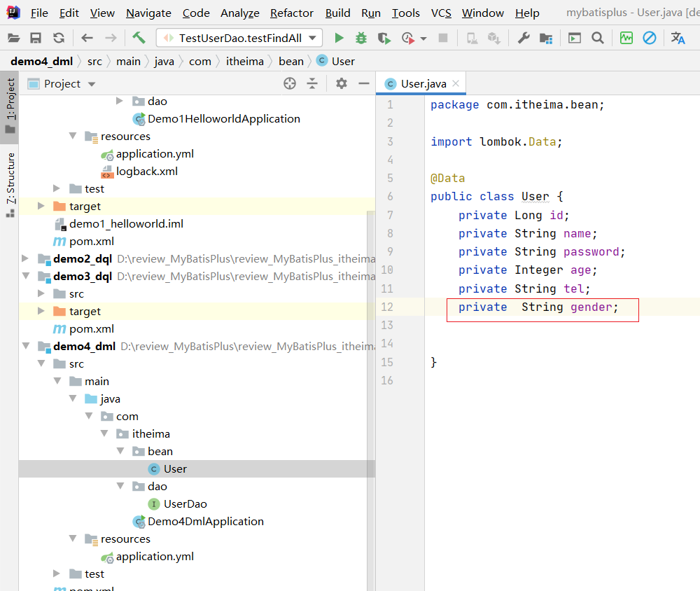Select the User.java editor tab

click(422, 83)
